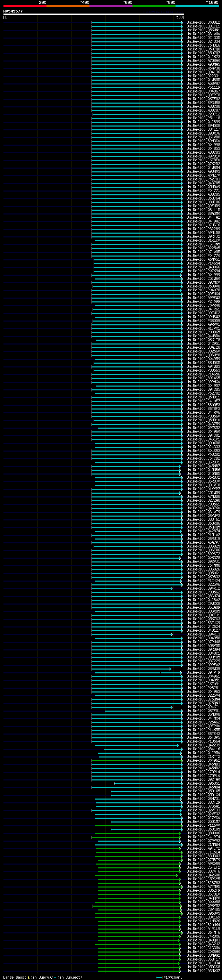Click label UniRef100_P12424
This screenshot has width=222, height=980.
[x=203, y=581]
